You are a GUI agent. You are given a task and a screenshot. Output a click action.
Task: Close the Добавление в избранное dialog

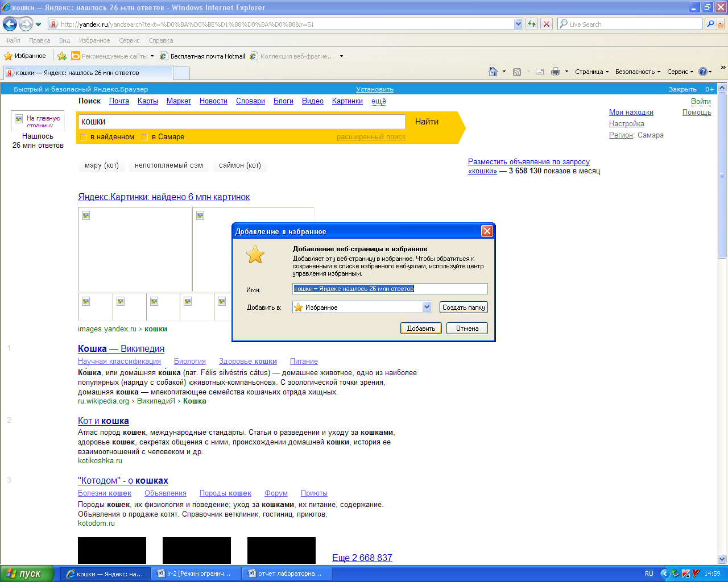[487, 231]
